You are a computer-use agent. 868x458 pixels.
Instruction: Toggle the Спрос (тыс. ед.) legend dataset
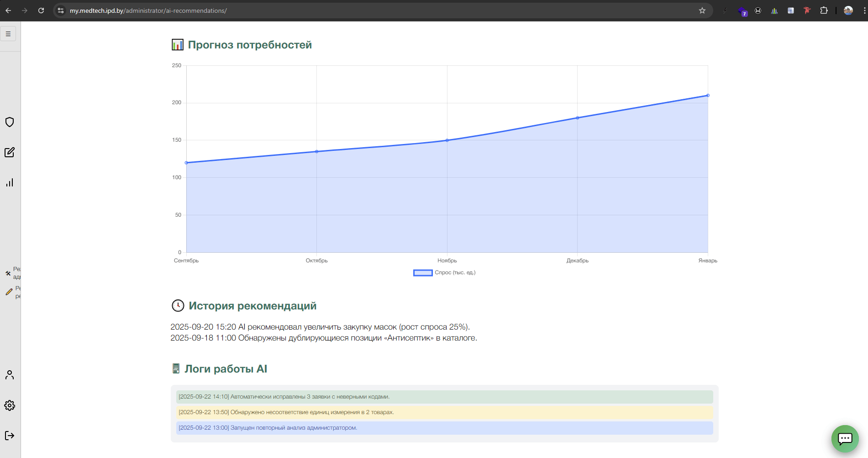click(x=444, y=273)
